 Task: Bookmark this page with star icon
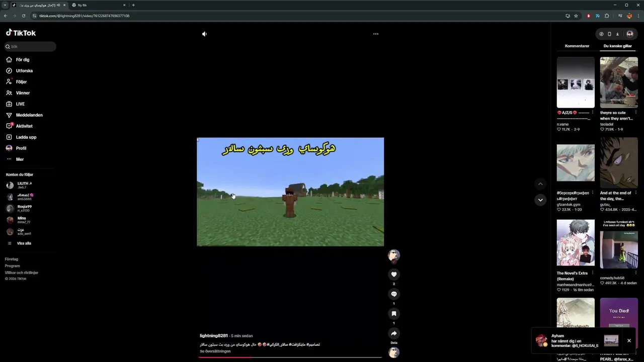click(576, 16)
